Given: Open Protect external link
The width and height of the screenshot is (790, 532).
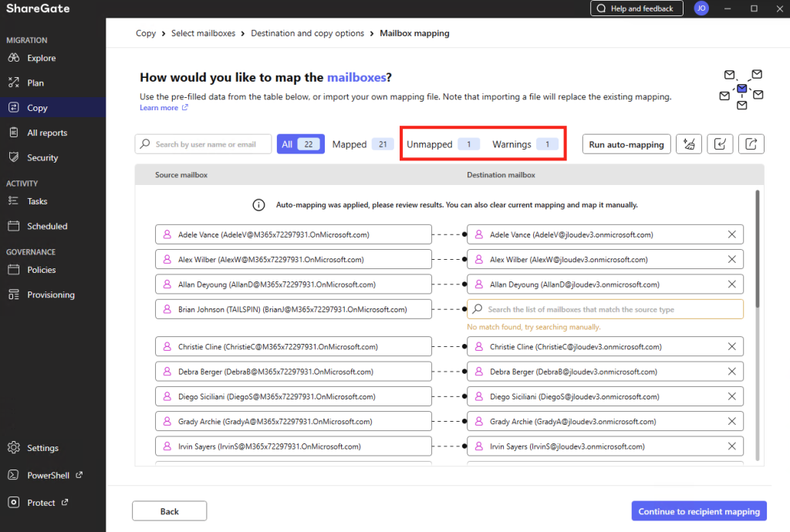Looking at the screenshot, I should [41, 503].
